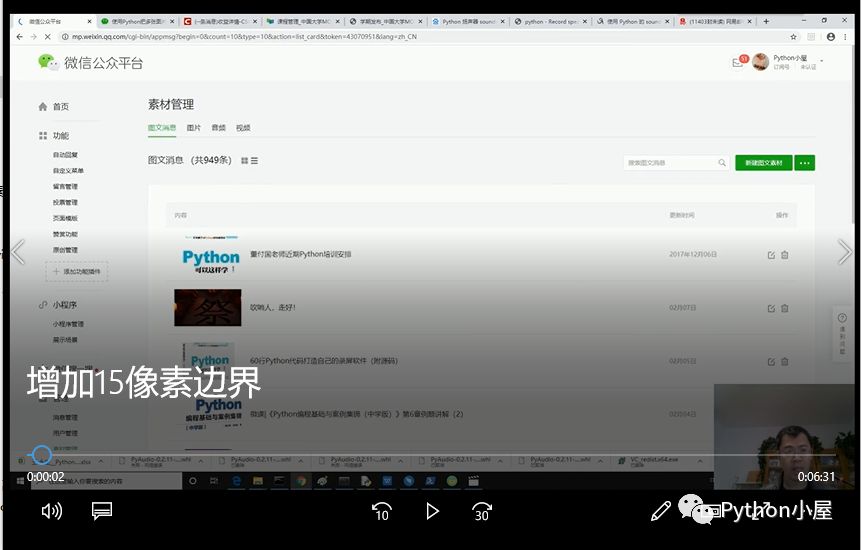The image size is (861, 550).
Task: Open the Chrome profile account icon
Action: pyautogui.click(x=831, y=37)
